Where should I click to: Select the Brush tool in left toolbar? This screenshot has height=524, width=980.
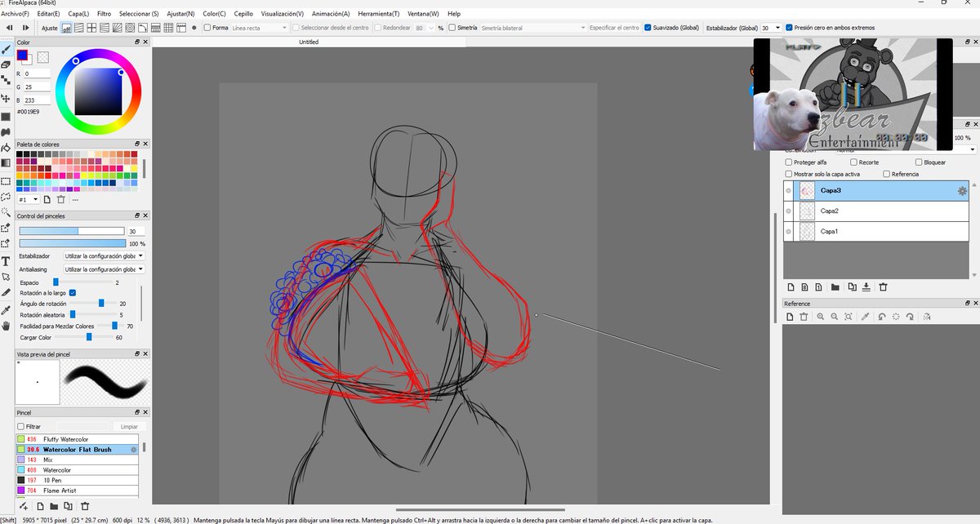pos(6,51)
